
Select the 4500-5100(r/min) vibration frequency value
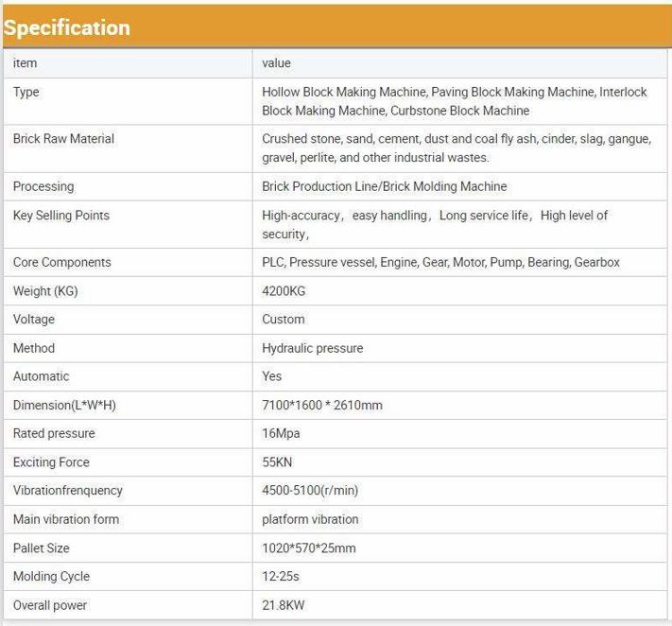point(310,491)
